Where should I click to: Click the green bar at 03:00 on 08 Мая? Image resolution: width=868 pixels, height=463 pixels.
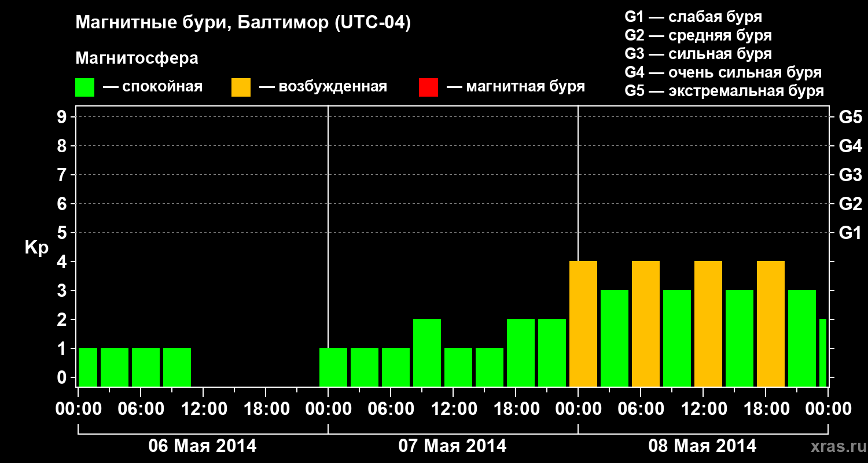point(615,338)
